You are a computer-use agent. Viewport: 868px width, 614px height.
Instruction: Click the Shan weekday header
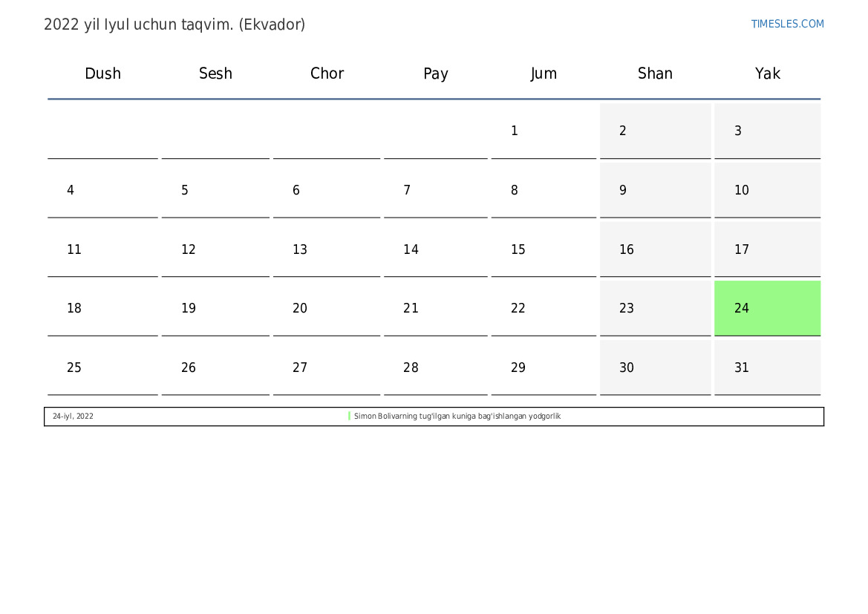tap(655, 74)
